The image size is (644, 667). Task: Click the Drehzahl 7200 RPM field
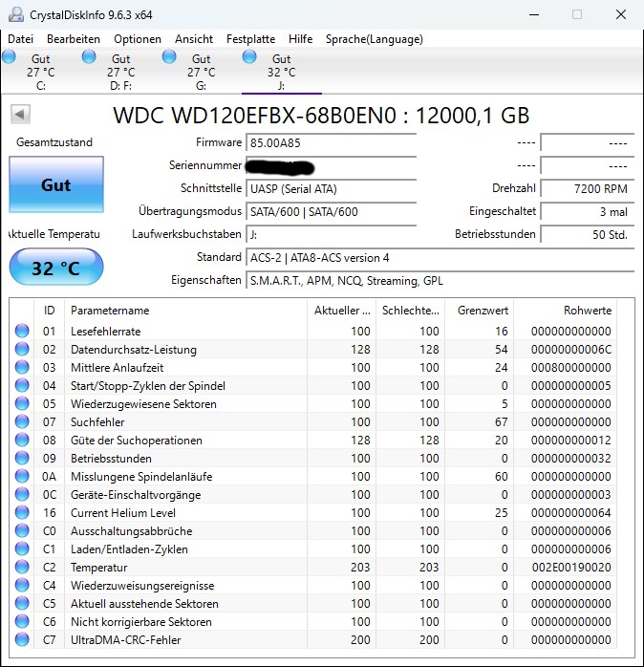pyautogui.click(x=587, y=189)
